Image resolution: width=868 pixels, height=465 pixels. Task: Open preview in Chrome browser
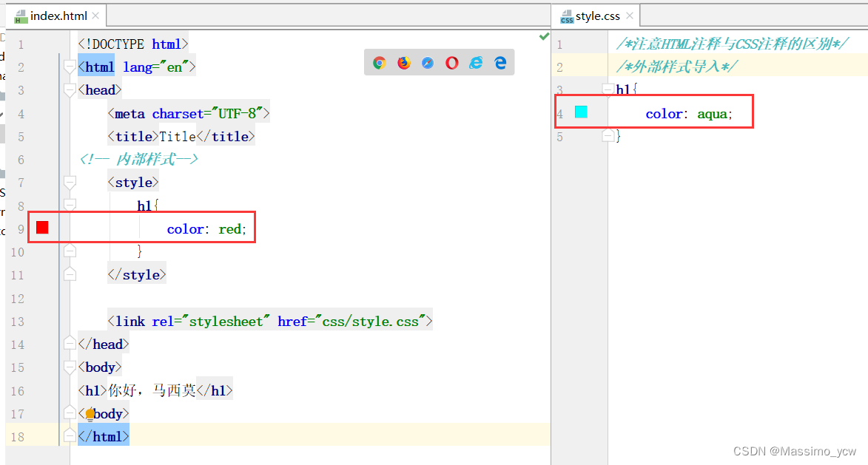click(x=379, y=63)
